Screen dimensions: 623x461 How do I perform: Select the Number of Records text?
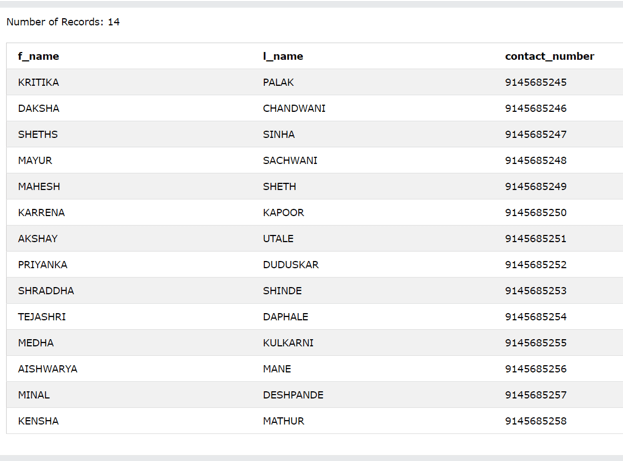click(x=63, y=22)
